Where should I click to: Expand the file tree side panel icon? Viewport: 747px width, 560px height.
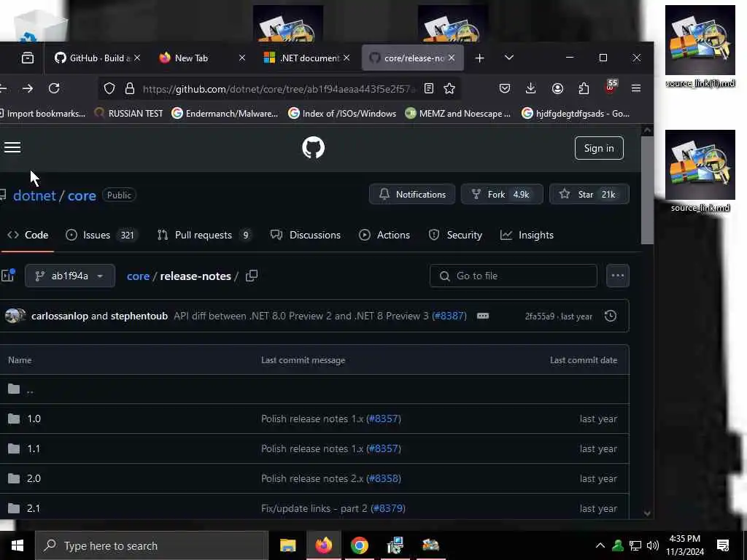coord(7,275)
